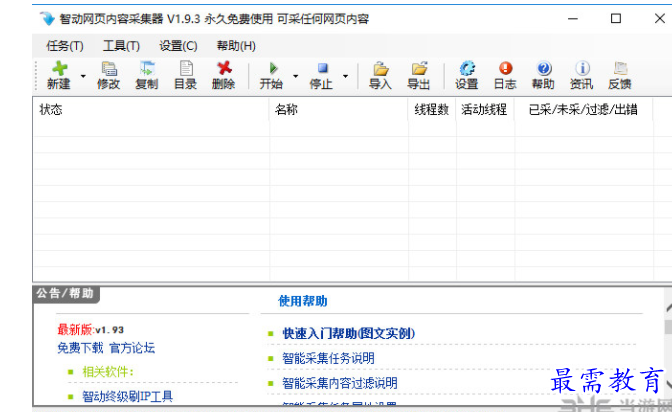The image size is (672, 412).
Task: Open the 智能采集任务说明 link
Action: [x=328, y=358]
